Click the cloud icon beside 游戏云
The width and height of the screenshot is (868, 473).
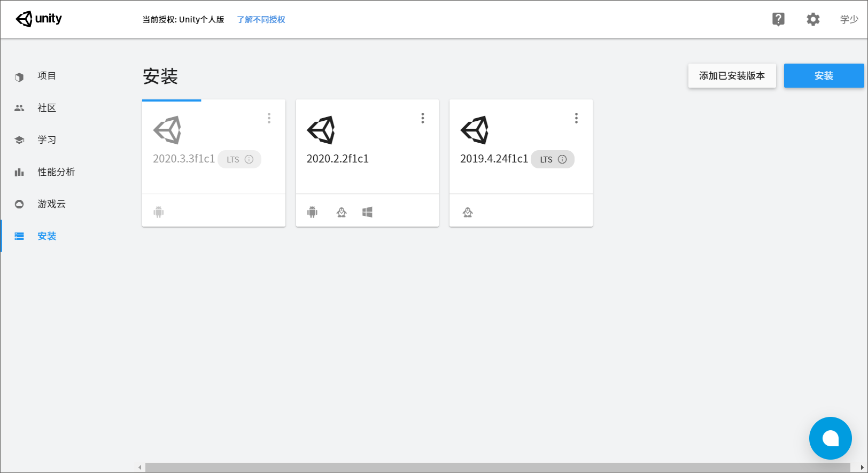tap(19, 204)
